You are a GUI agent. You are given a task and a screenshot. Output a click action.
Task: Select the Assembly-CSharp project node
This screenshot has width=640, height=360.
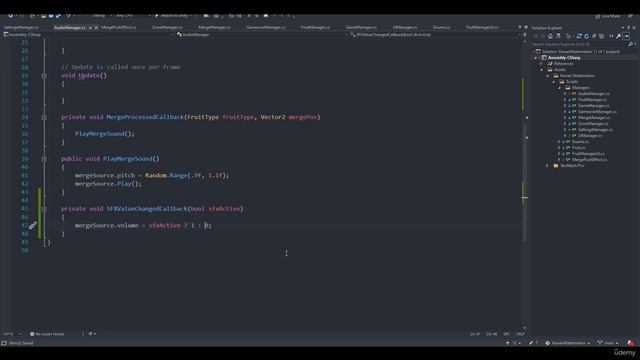564,58
